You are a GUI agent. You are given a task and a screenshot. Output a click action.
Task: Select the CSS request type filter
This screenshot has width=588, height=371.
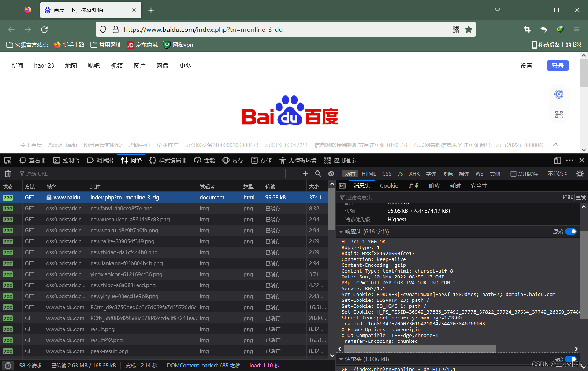[x=387, y=174]
